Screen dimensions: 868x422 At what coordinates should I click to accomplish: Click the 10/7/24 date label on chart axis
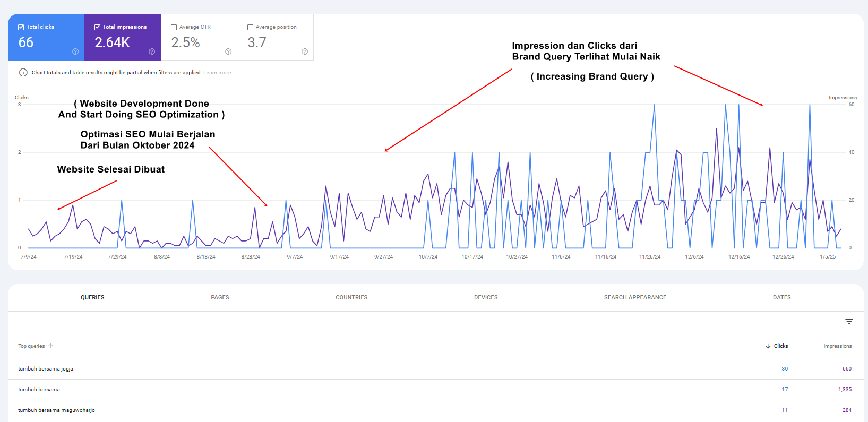click(x=428, y=257)
